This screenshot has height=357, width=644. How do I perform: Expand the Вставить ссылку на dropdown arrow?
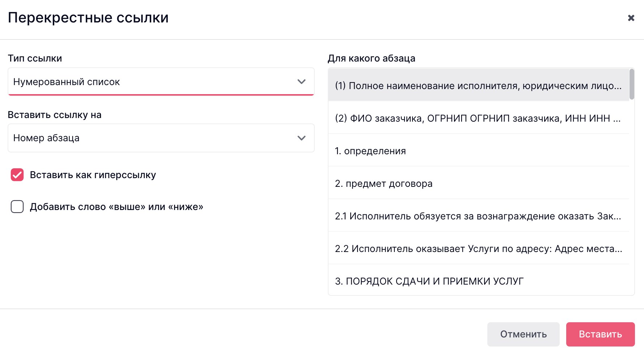pyautogui.click(x=301, y=138)
